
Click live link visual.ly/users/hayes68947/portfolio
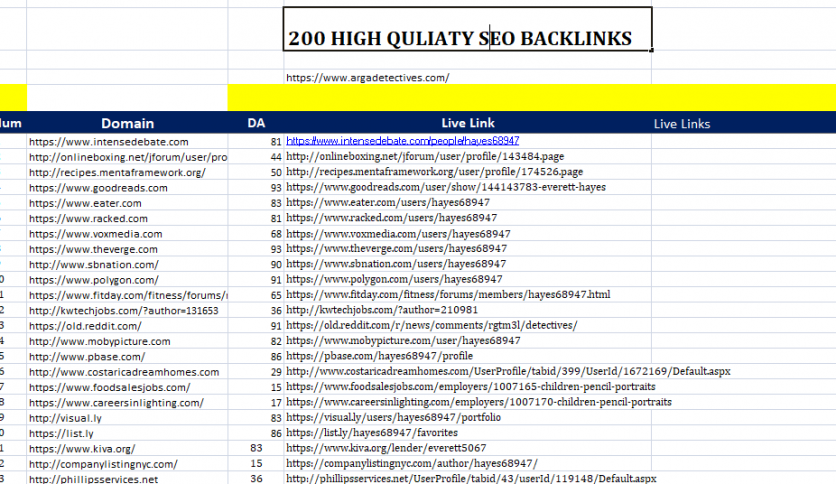tap(393, 417)
